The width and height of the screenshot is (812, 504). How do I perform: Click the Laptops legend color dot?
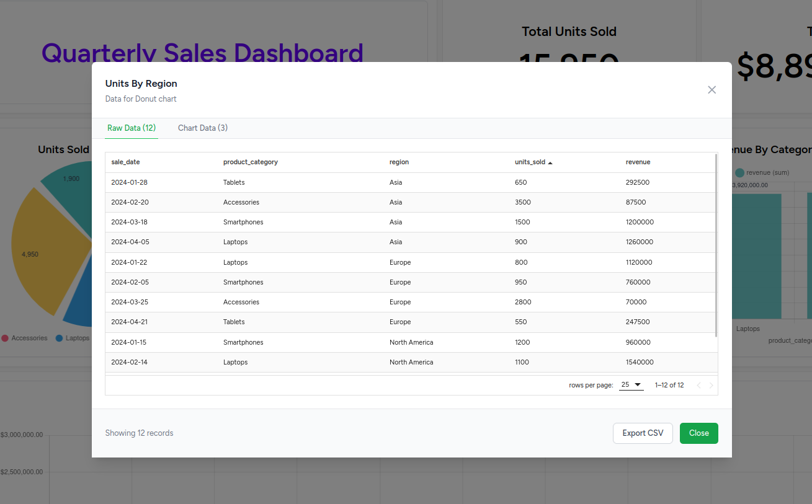click(60, 338)
